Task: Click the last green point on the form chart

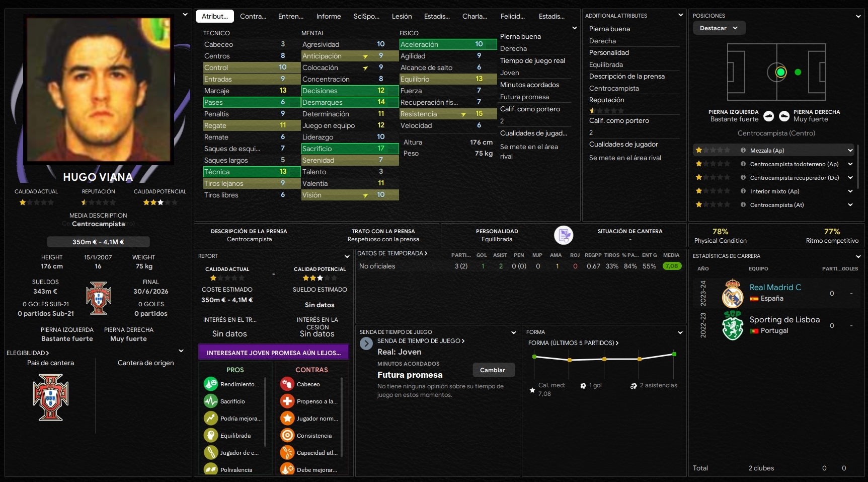Action: [x=674, y=355]
